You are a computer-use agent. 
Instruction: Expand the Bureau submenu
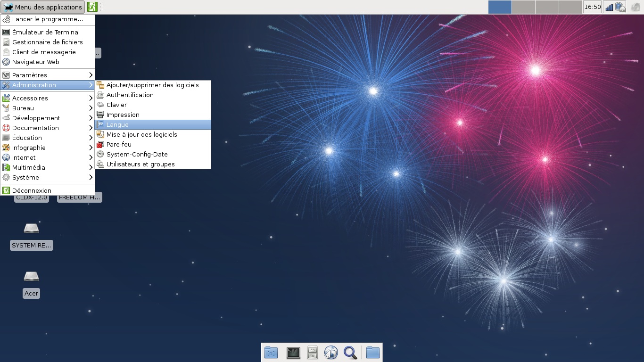[48, 108]
